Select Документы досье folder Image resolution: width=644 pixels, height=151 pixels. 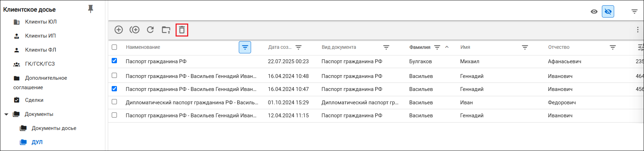[x=54, y=128]
